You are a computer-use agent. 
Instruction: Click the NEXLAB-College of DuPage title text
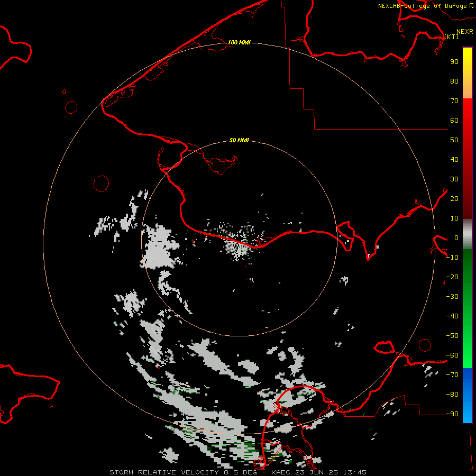(x=422, y=6)
